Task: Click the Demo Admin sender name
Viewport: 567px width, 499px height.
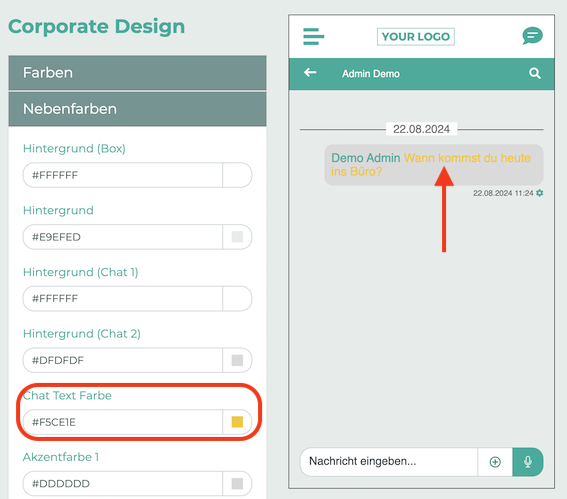Action: click(366, 158)
